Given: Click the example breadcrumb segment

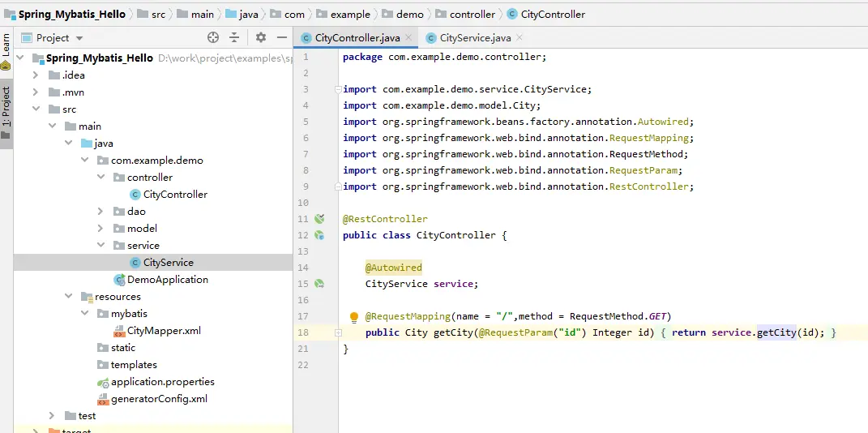Looking at the screenshot, I should click(x=350, y=15).
